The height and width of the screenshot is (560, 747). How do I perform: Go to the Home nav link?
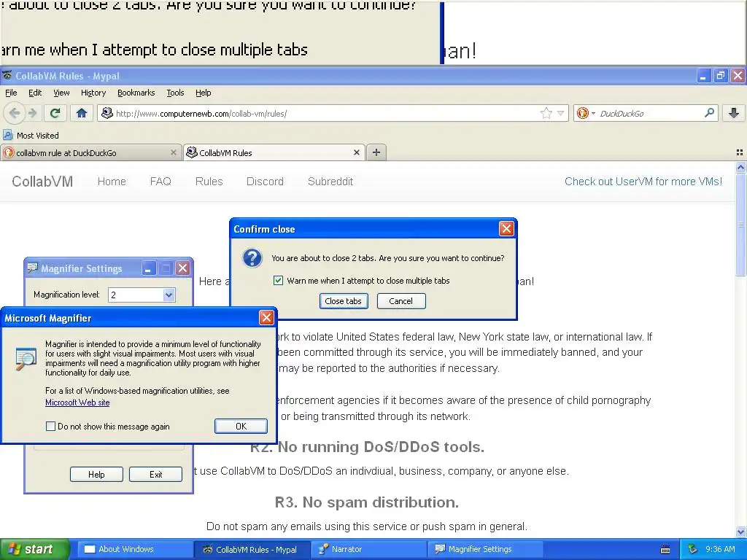[112, 182]
